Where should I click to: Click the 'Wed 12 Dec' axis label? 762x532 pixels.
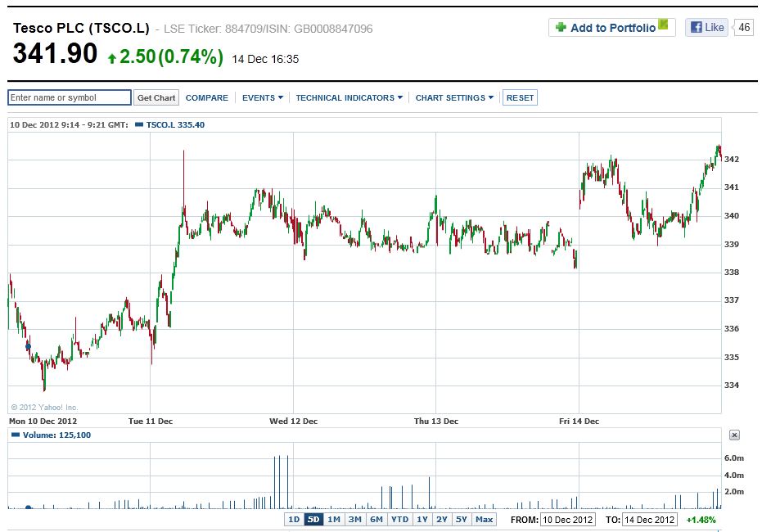[294, 422]
